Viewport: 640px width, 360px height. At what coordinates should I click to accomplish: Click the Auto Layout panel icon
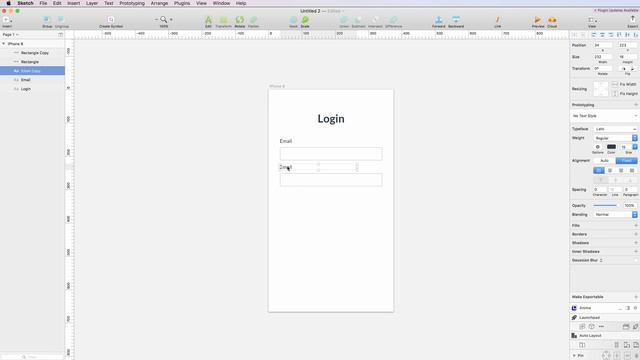(x=574, y=335)
